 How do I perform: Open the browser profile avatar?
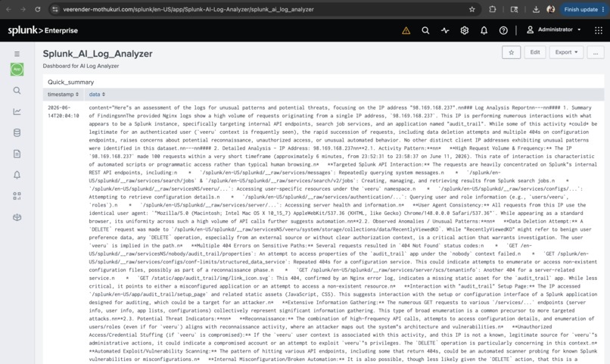[x=550, y=9]
